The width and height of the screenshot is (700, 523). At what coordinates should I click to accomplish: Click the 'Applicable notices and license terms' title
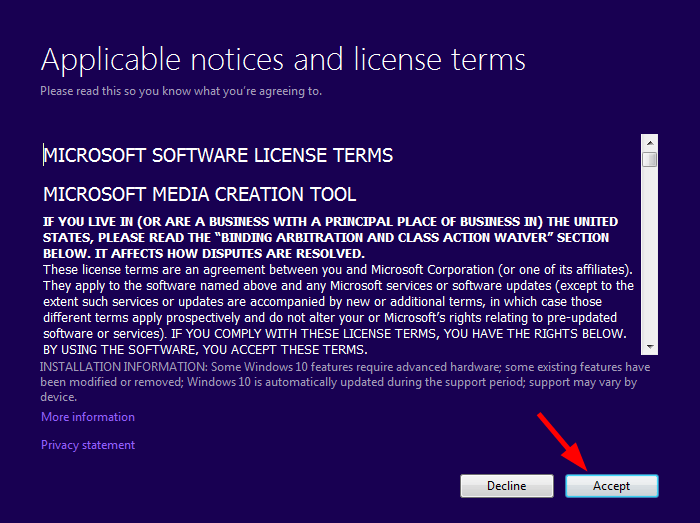coord(283,60)
